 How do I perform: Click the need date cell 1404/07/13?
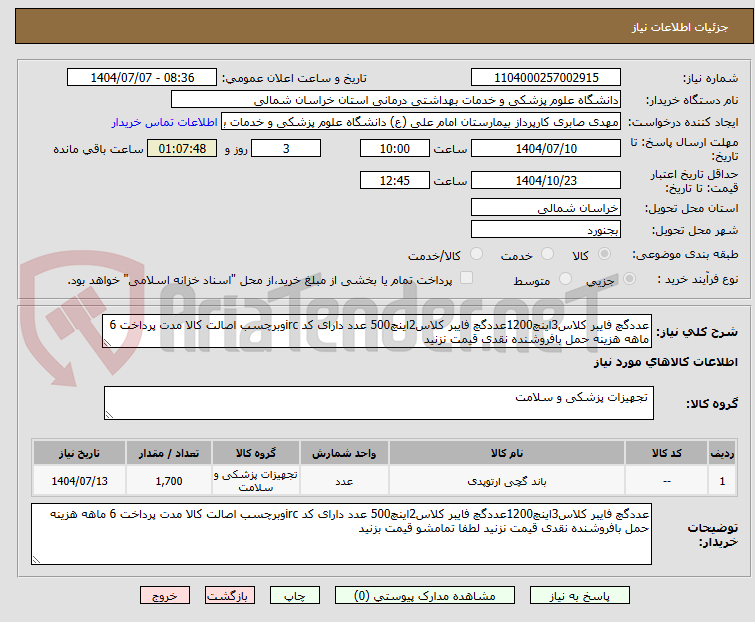point(79,481)
